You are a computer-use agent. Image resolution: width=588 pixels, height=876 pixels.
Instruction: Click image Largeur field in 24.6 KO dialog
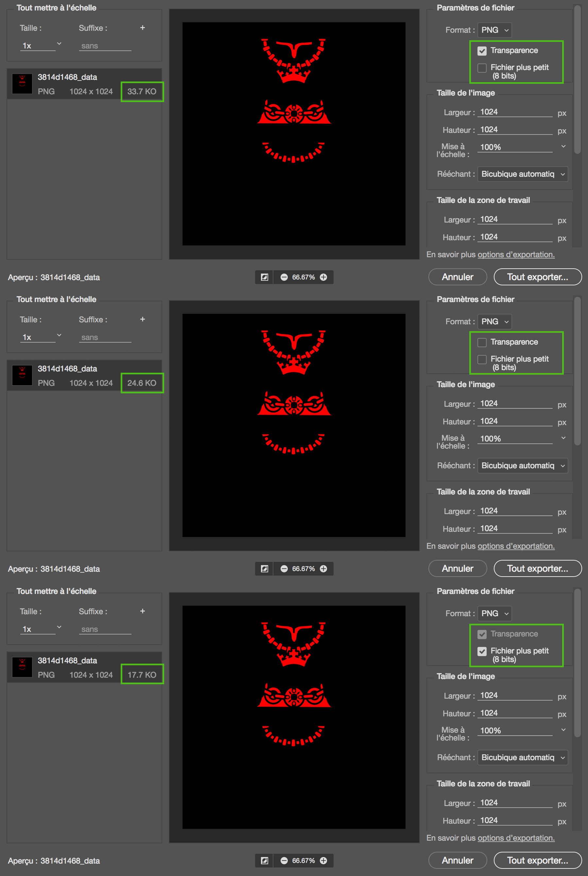[515, 403]
